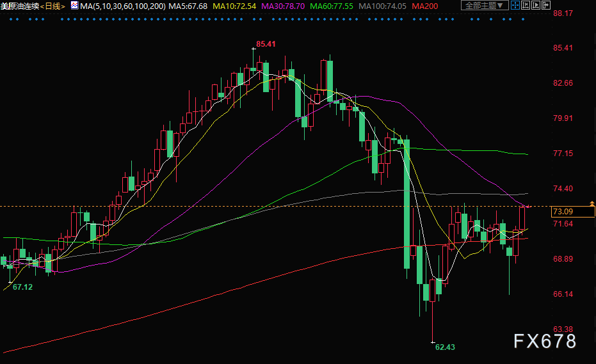The image size is (596, 364).
Task: Click the green MA60:77.55 legend value
Action: (x=332, y=6)
